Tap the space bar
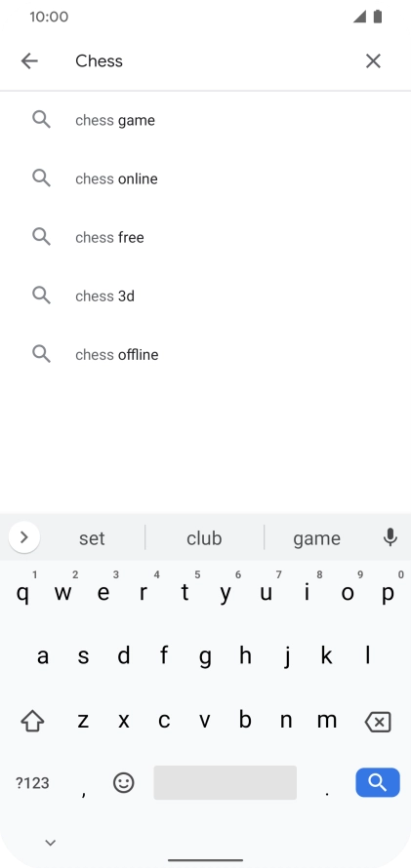 [225, 782]
